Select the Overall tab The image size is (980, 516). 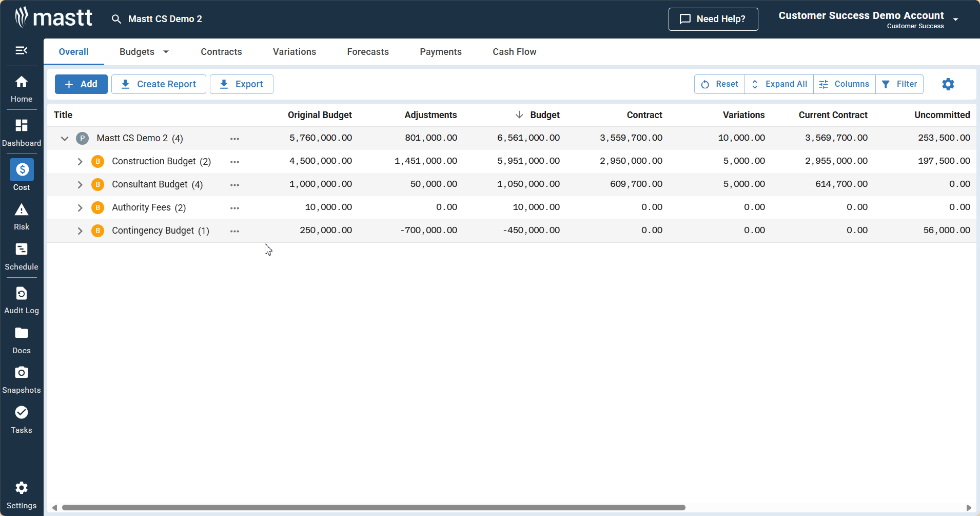tap(74, 52)
